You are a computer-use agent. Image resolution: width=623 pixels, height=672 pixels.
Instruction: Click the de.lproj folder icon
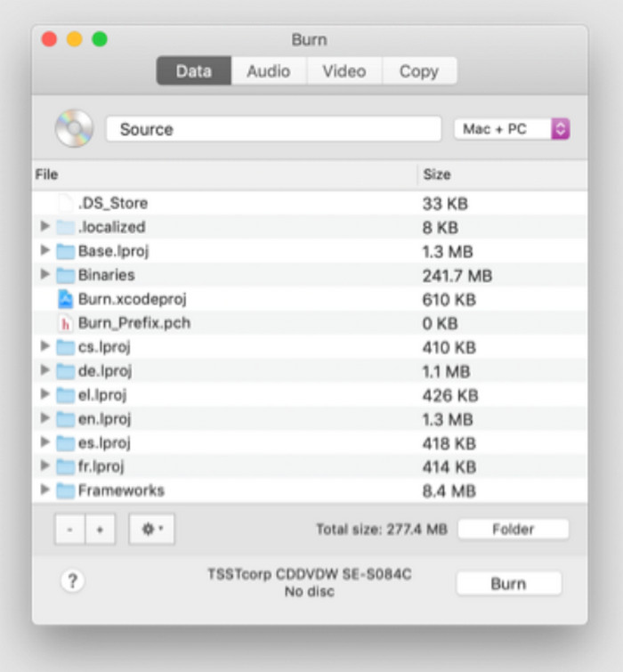[x=66, y=371]
